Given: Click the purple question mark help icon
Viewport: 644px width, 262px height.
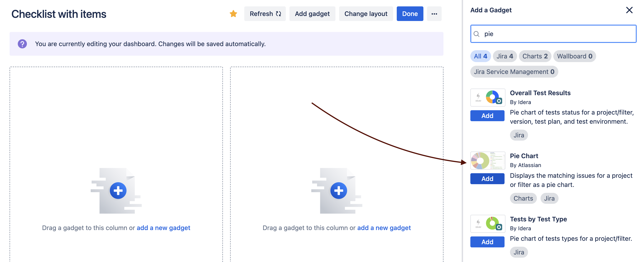Looking at the screenshot, I should 22,44.
